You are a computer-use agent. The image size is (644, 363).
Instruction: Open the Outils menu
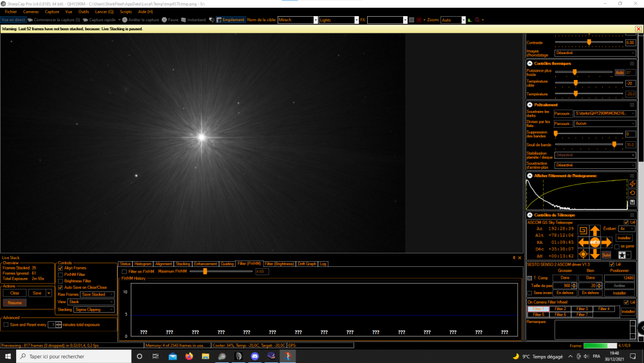[x=83, y=12]
